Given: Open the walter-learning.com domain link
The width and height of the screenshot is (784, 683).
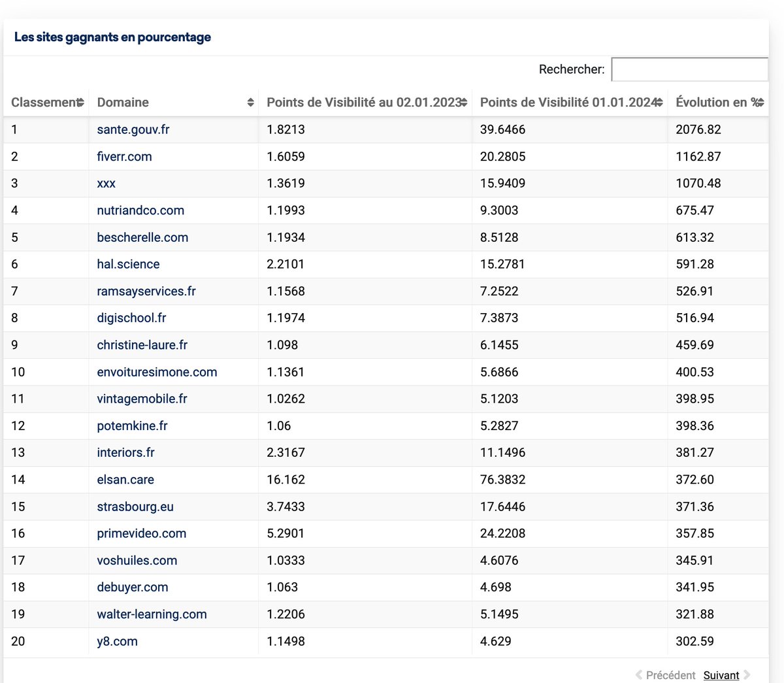Looking at the screenshot, I should (152, 614).
